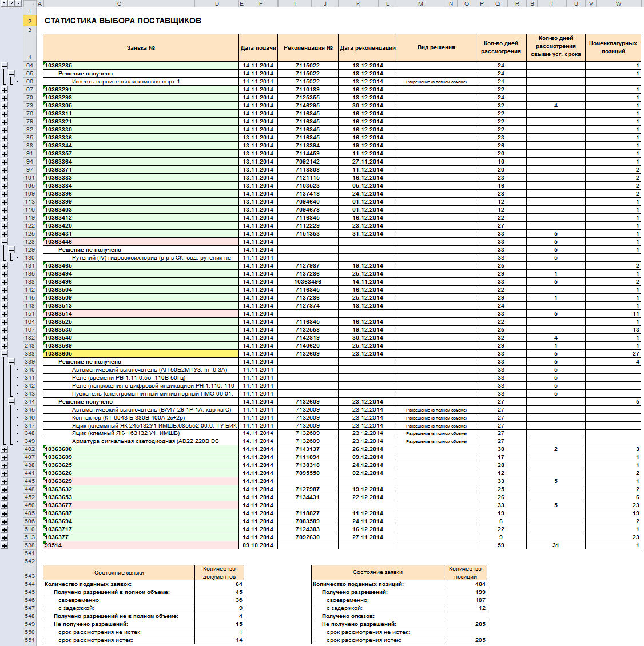
Task: Expand the group at row 67
Action: (5, 90)
